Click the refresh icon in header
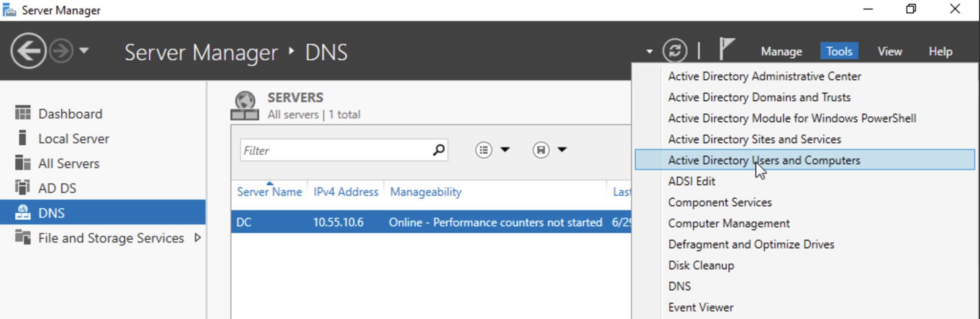980x319 pixels. [675, 51]
